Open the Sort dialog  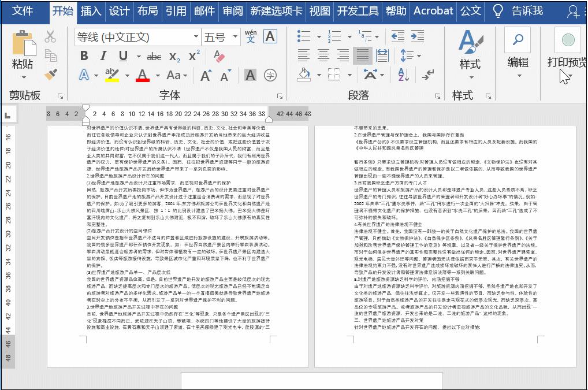click(x=403, y=74)
